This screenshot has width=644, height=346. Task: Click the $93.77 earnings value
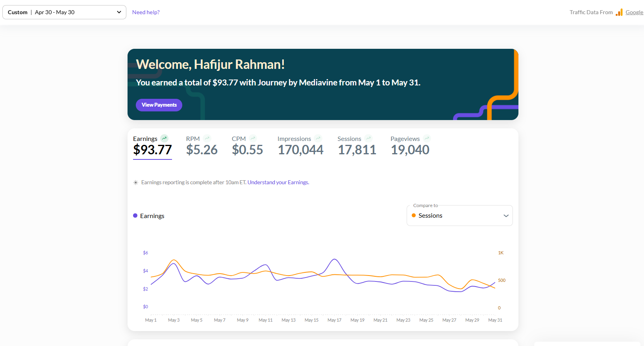[x=152, y=150]
